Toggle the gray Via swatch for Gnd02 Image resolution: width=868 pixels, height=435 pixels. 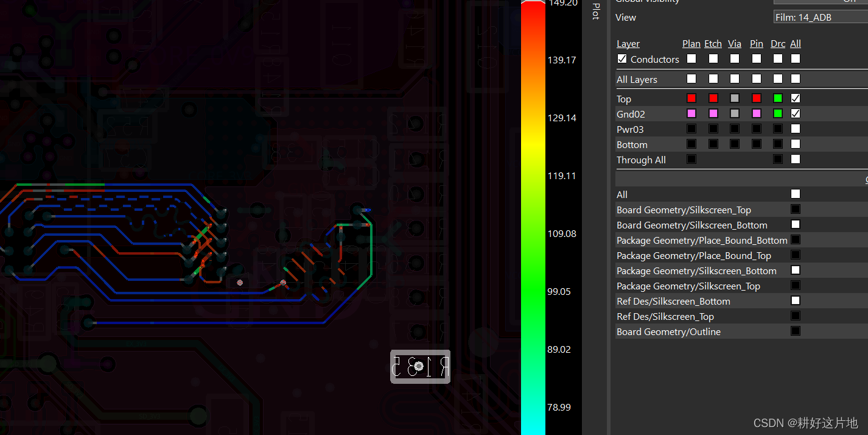pos(735,113)
